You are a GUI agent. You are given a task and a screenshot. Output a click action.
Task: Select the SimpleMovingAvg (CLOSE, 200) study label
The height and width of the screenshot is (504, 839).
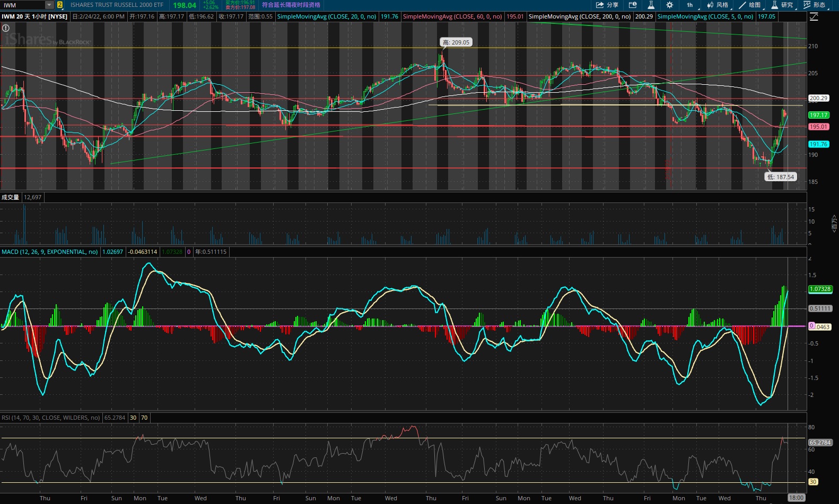pyautogui.click(x=580, y=16)
